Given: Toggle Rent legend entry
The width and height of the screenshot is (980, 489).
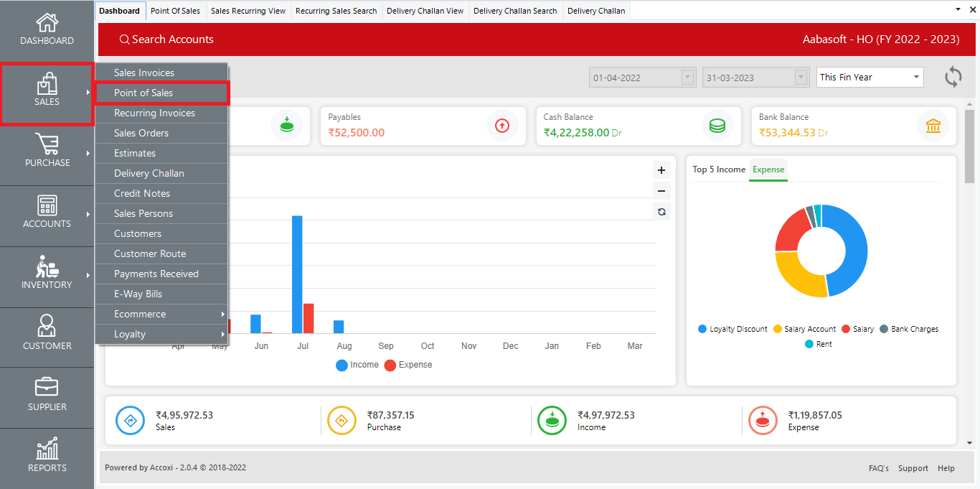Looking at the screenshot, I should [819, 344].
